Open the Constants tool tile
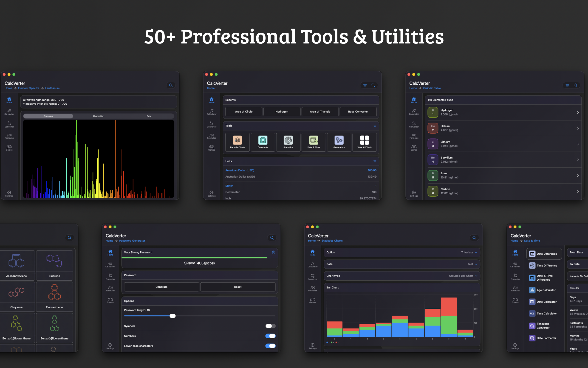Viewport: 588px width, 368px height. 263,142
